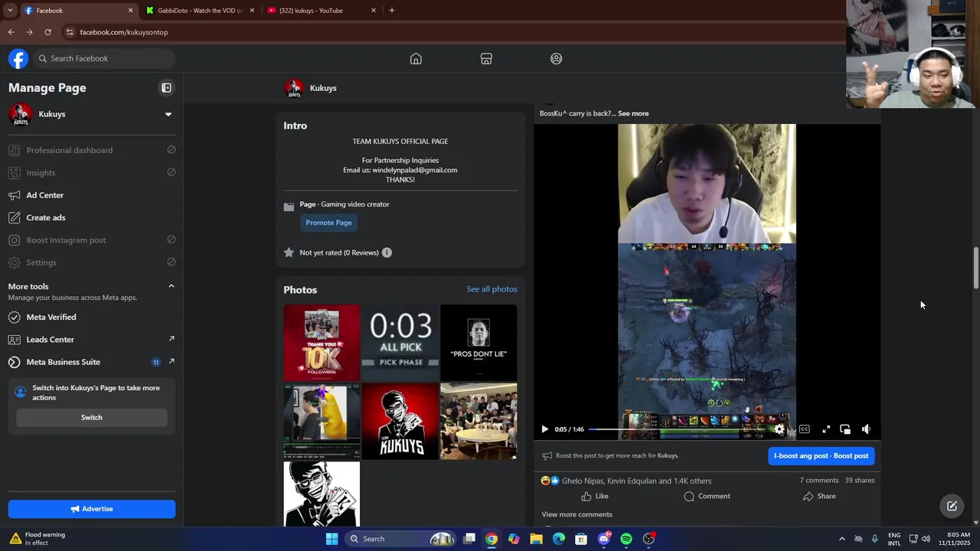The height and width of the screenshot is (551, 980).
Task: Expand the Kukuys page switcher dropdown
Action: [168, 114]
